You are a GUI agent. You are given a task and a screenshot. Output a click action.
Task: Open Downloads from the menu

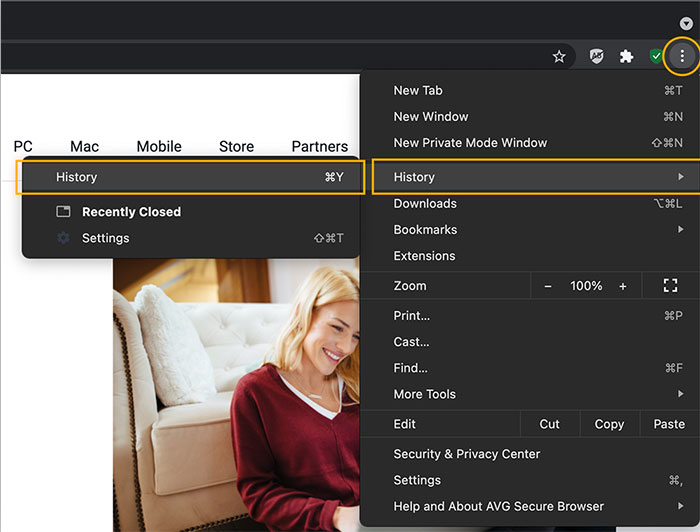[x=425, y=204]
